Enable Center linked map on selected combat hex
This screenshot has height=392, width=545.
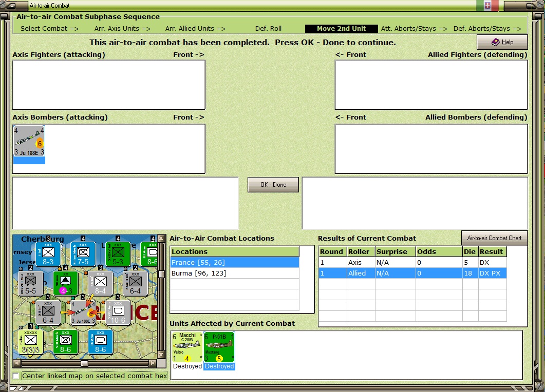pyautogui.click(x=15, y=376)
